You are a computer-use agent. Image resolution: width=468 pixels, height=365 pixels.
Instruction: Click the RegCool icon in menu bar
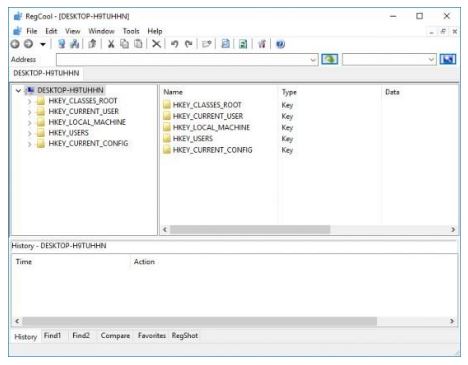pos(17,31)
